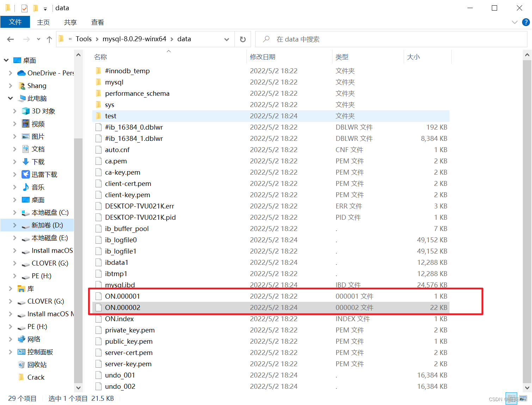Open the 文件 menu
The height and width of the screenshot is (405, 532).
15,22
